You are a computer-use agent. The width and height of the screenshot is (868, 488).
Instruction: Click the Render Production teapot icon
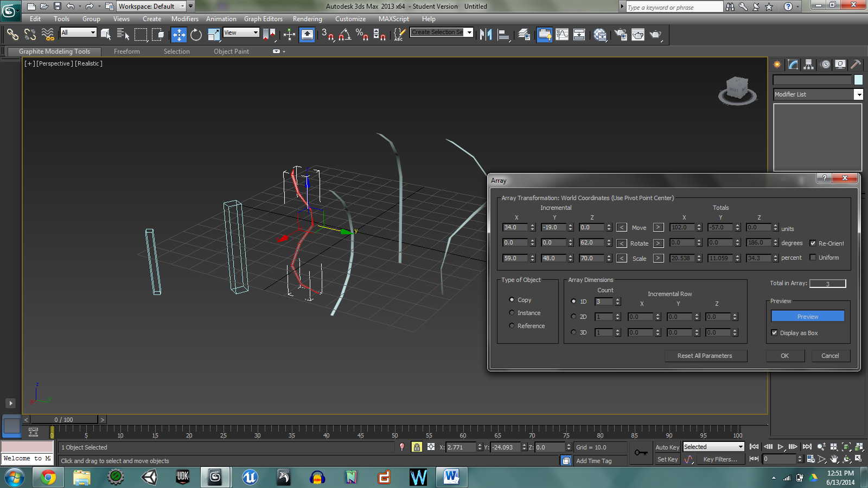pos(656,35)
